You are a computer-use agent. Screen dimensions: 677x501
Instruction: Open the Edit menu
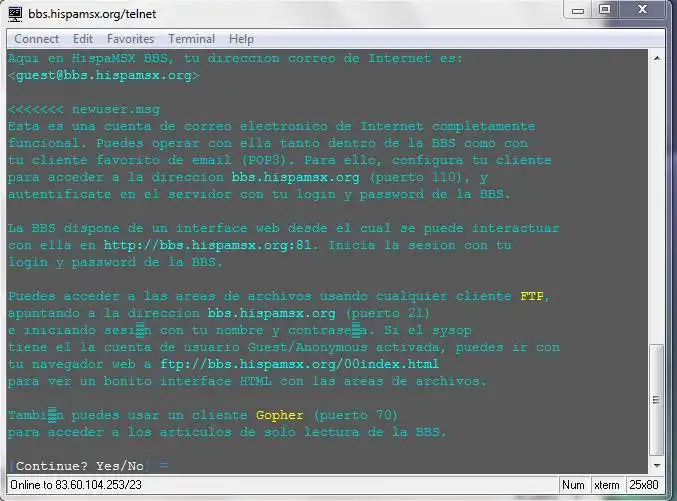click(83, 39)
